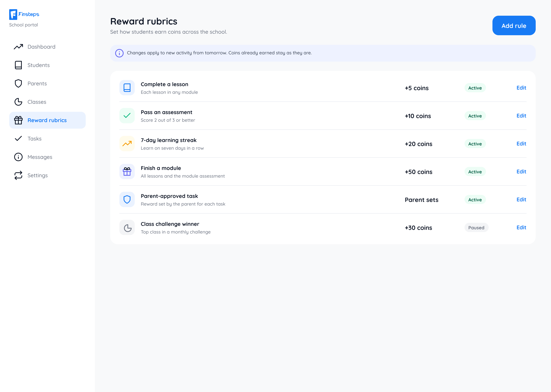Click the 'Parent sets' reward text
The image size is (551, 392).
click(x=421, y=200)
